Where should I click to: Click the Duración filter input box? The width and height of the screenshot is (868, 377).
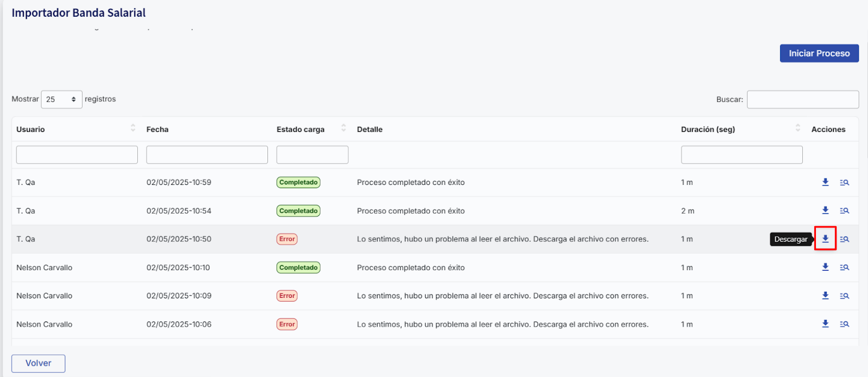[x=742, y=155]
